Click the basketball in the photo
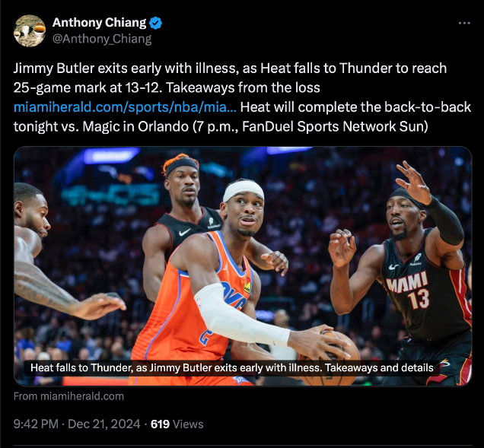Viewport: 484px width, 448px height. [x=329, y=360]
